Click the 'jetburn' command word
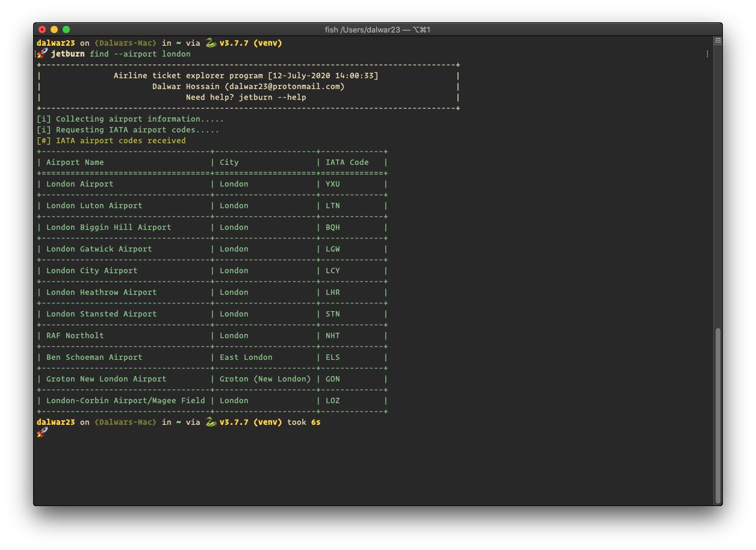Viewport: 756px width, 550px height. pyautogui.click(x=68, y=54)
